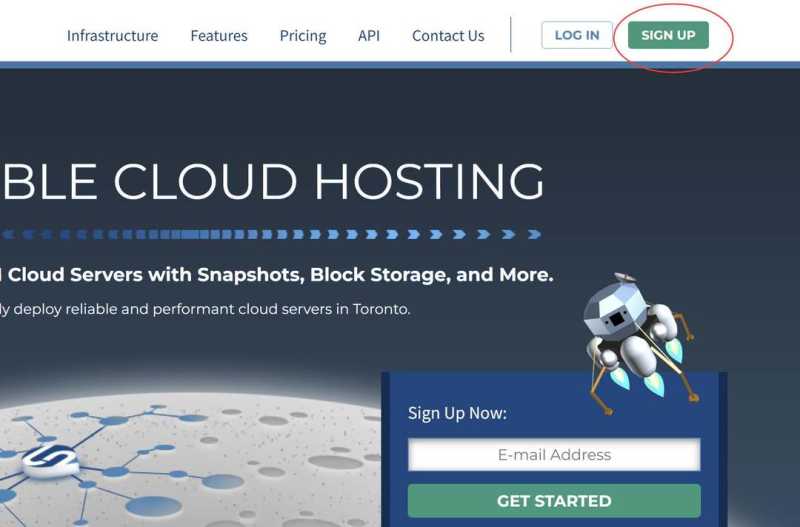Open the Contact Us page

(448, 36)
